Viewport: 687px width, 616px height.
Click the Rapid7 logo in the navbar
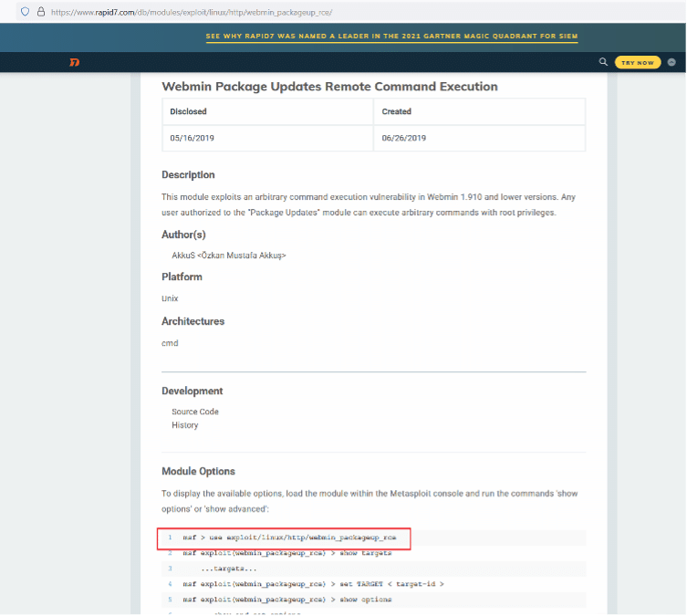coord(75,62)
